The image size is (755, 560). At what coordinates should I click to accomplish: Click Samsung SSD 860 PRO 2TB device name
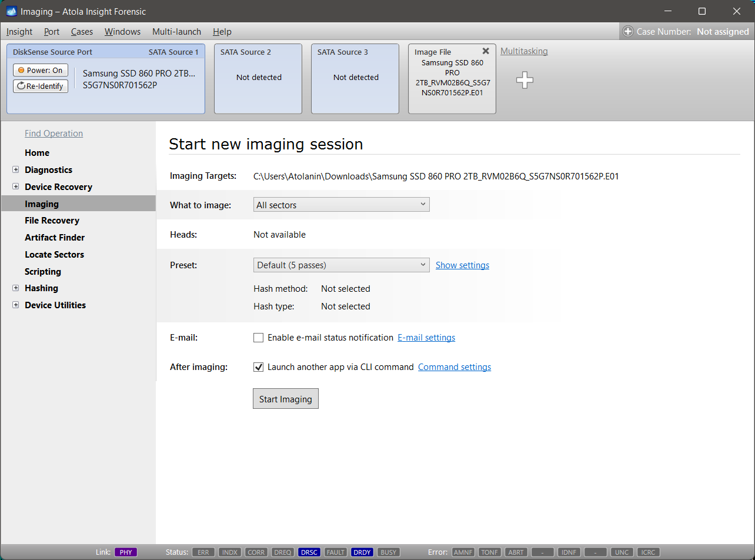coord(139,74)
